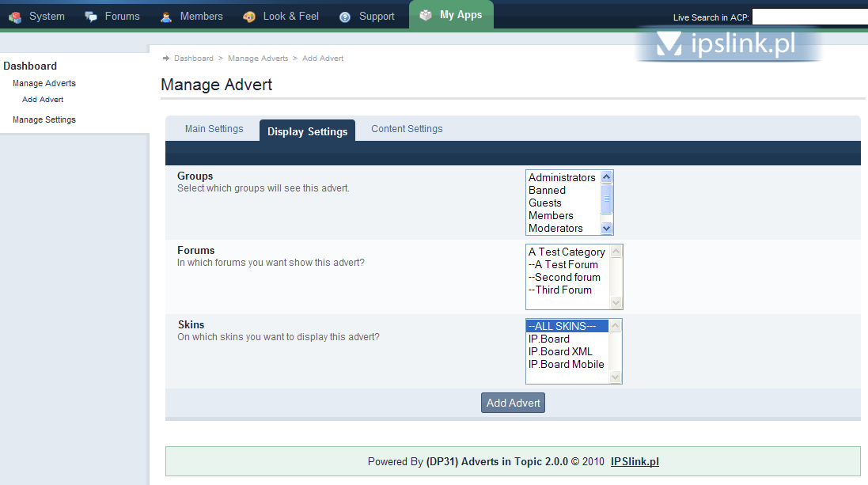Click the Members person icon
Viewport: 868px width, 485px height.
[x=166, y=17]
